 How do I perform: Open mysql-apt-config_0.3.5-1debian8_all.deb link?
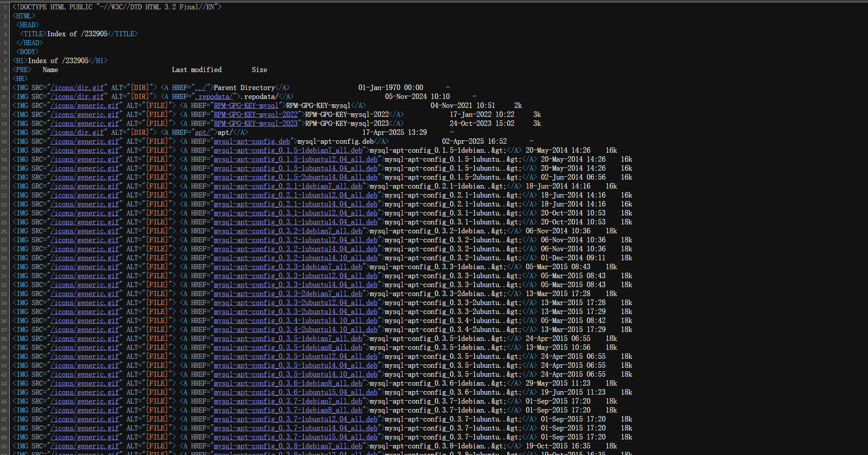click(288, 347)
